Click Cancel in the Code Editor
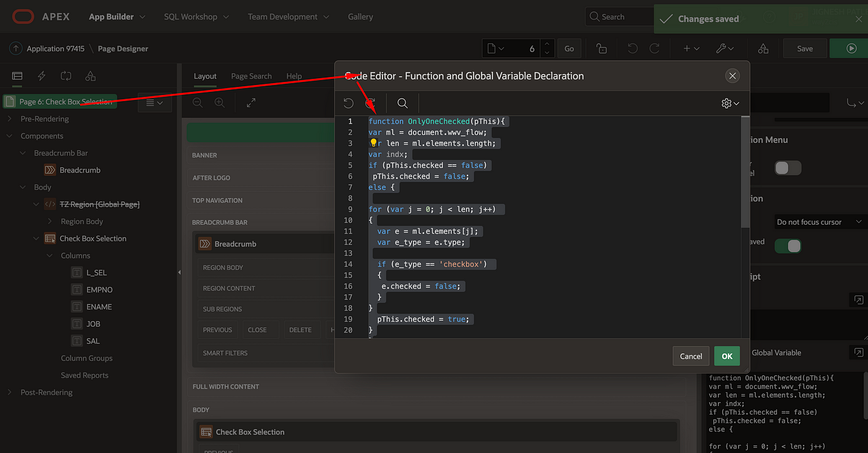The width and height of the screenshot is (868, 453). 691,356
